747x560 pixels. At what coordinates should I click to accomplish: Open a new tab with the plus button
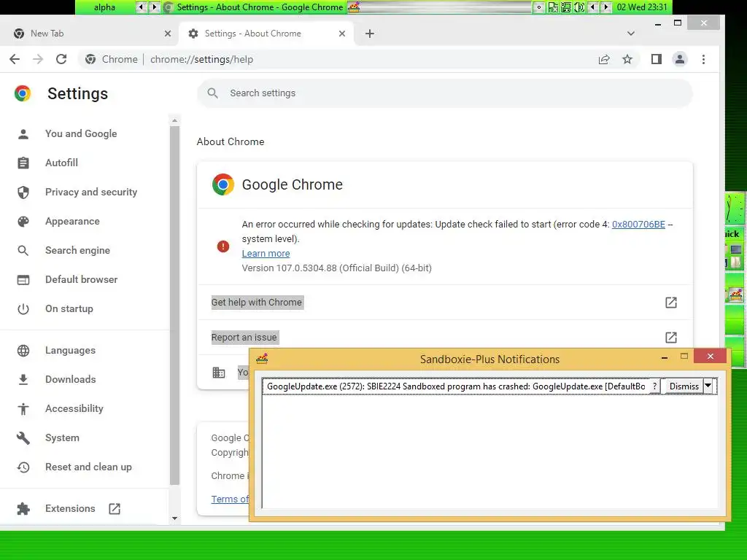click(x=370, y=34)
